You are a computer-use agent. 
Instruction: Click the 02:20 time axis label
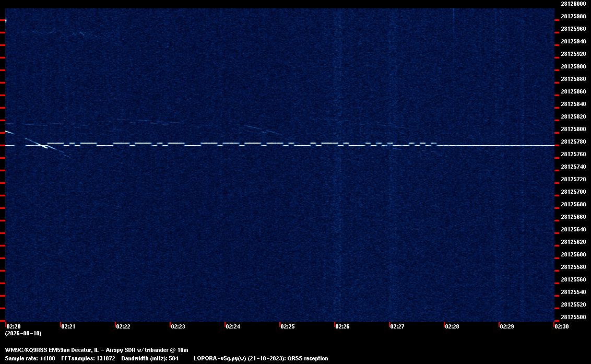pyautogui.click(x=14, y=326)
